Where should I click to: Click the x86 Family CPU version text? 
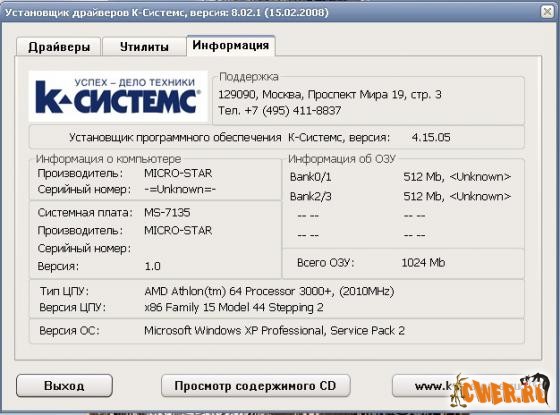234,308
